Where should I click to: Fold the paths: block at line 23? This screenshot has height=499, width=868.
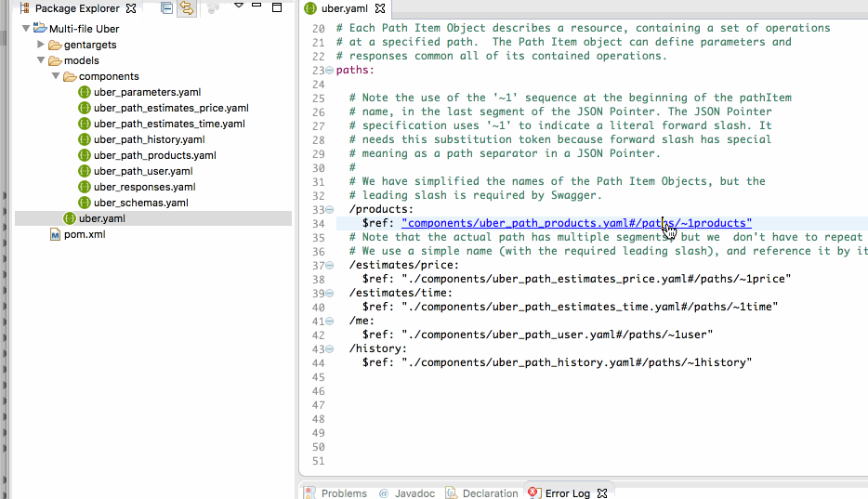point(329,71)
